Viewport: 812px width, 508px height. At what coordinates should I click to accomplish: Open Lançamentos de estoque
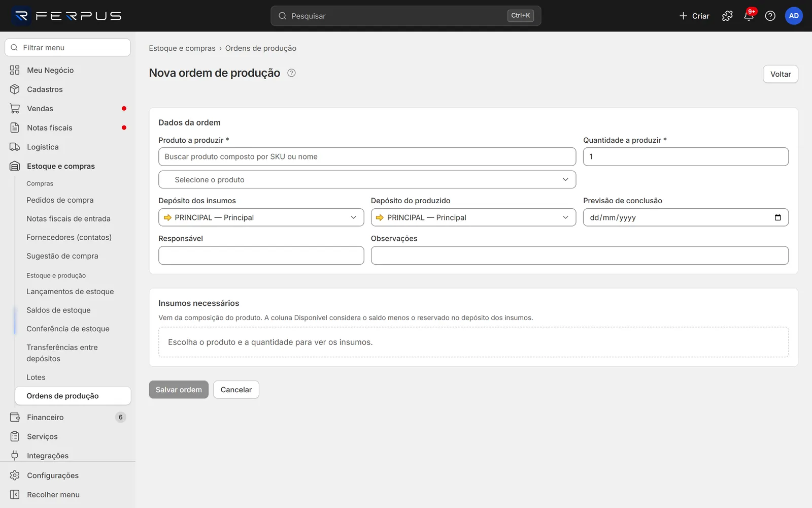point(70,292)
